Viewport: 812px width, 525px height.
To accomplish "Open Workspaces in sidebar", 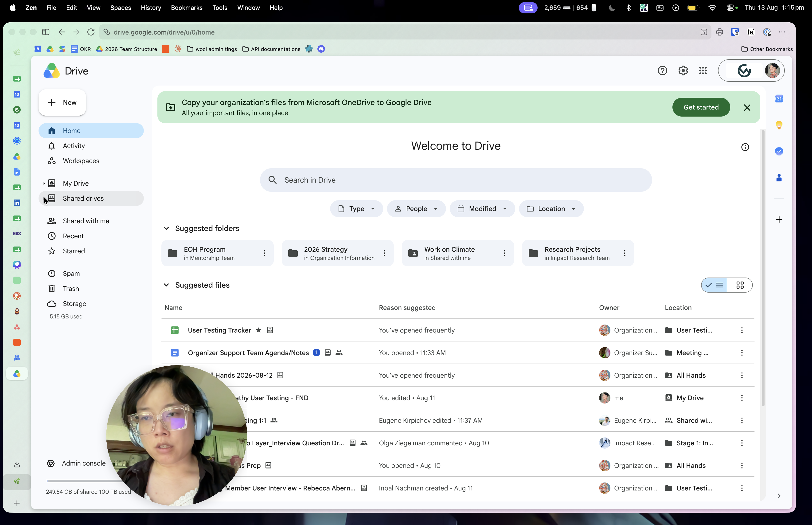I will pos(91,161).
